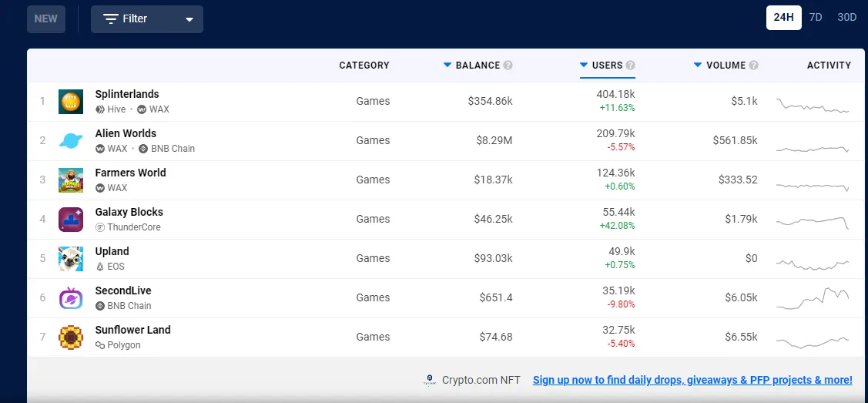Click the WAX chain icon under Farmers World
Viewport: 868px width, 403px height.
tap(100, 188)
